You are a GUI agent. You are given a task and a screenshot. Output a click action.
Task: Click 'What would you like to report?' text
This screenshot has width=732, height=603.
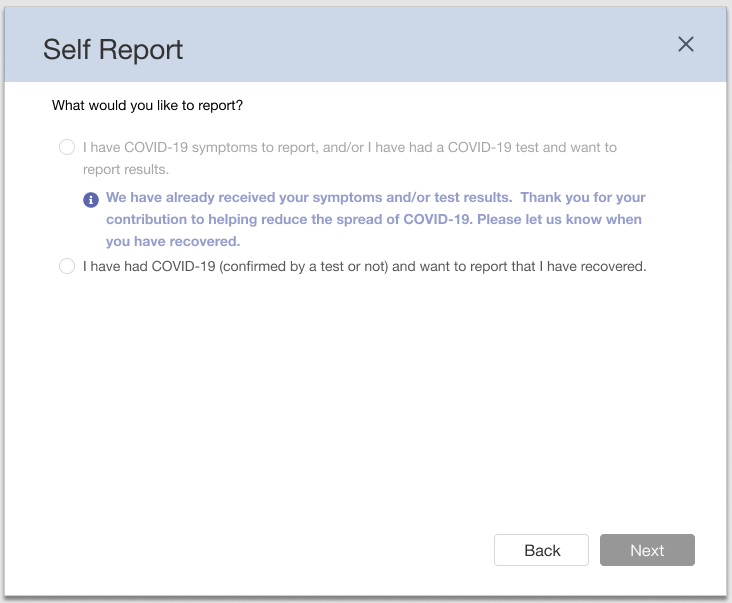click(147, 105)
